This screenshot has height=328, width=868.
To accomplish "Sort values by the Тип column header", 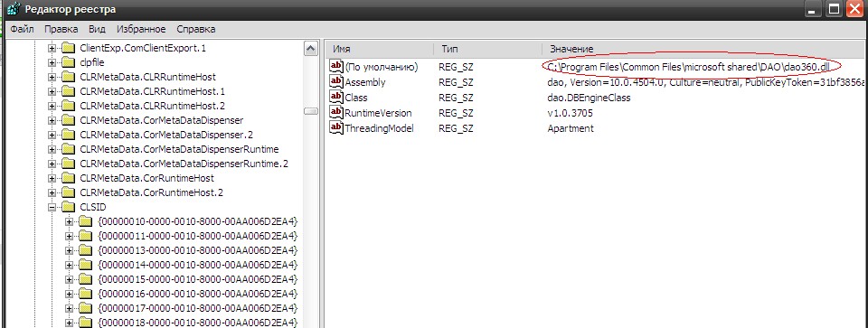I will (487, 49).
